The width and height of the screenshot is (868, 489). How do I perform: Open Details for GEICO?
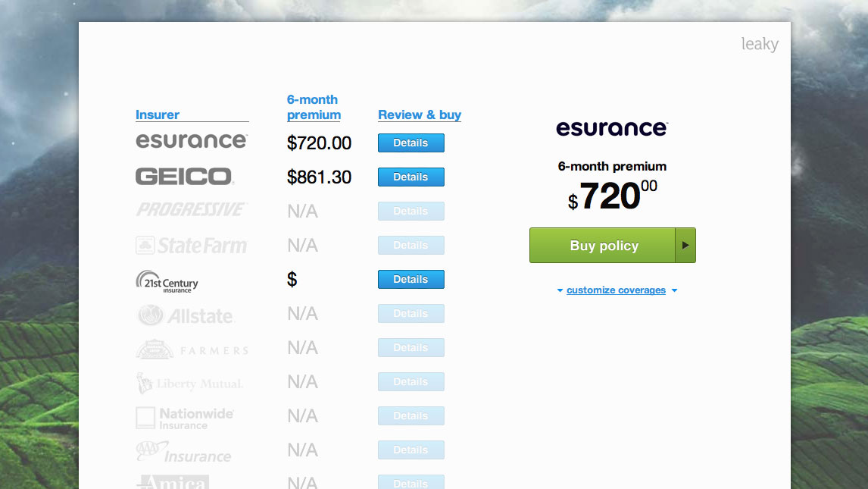tap(411, 177)
